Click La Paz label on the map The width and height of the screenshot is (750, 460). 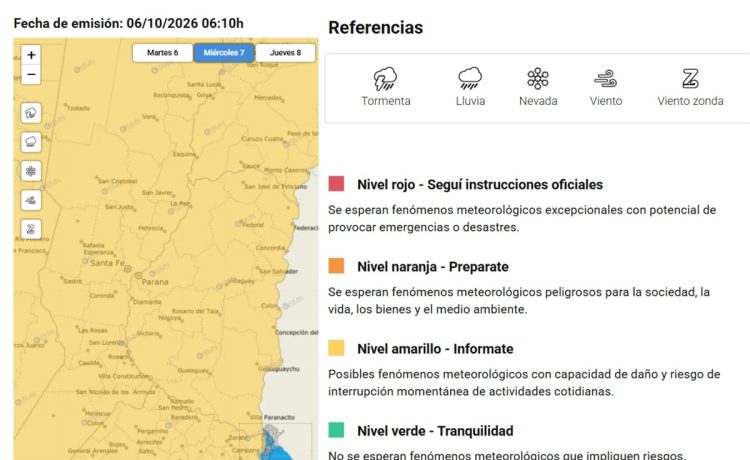pos(180,203)
